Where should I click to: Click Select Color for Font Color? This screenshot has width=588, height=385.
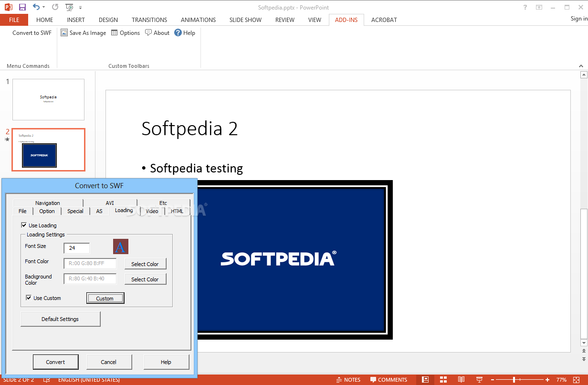(145, 264)
